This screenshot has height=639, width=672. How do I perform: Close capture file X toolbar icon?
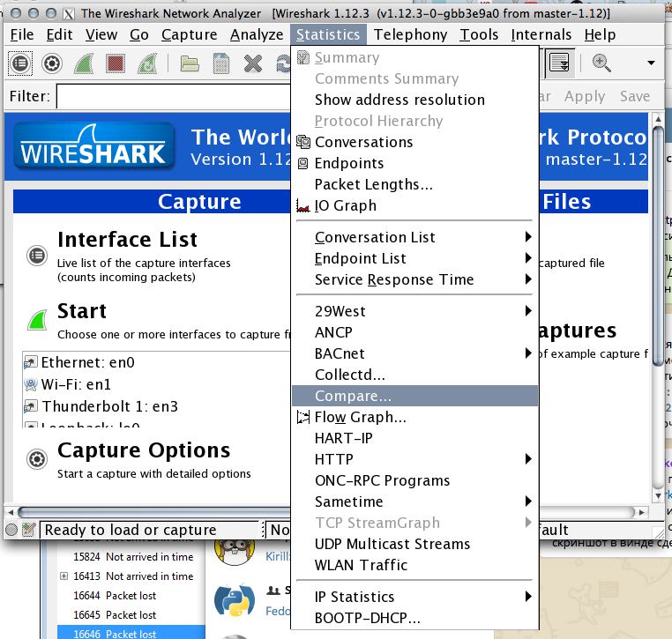click(253, 63)
